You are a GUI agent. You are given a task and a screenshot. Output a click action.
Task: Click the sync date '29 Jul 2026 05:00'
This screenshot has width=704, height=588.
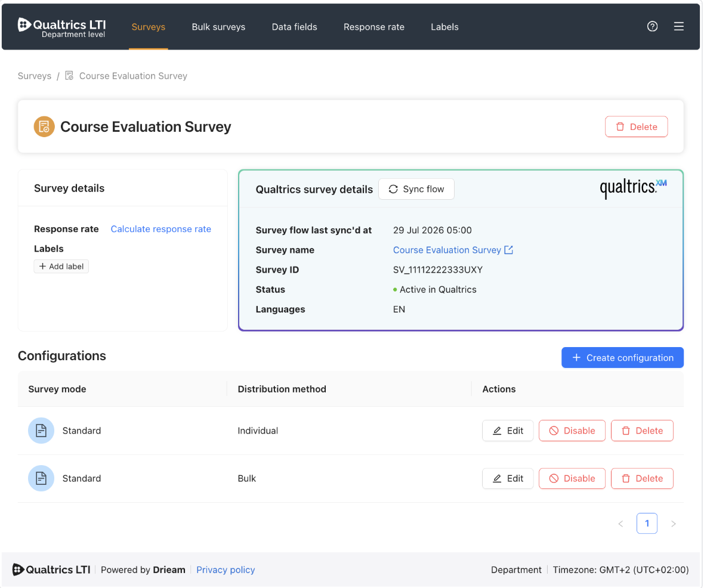pyautogui.click(x=432, y=230)
